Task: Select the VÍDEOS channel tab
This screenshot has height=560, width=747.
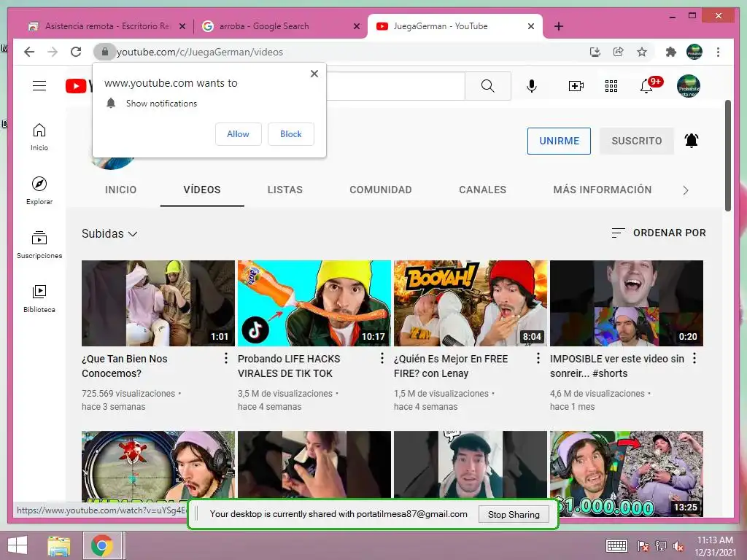Action: [x=202, y=190]
